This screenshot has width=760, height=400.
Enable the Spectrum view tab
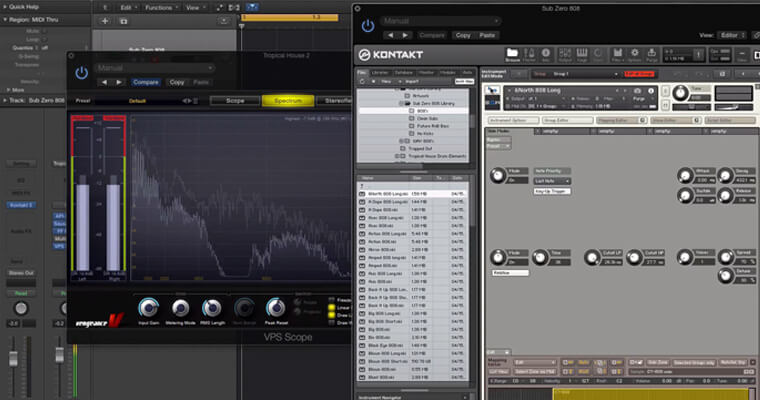pos(287,101)
